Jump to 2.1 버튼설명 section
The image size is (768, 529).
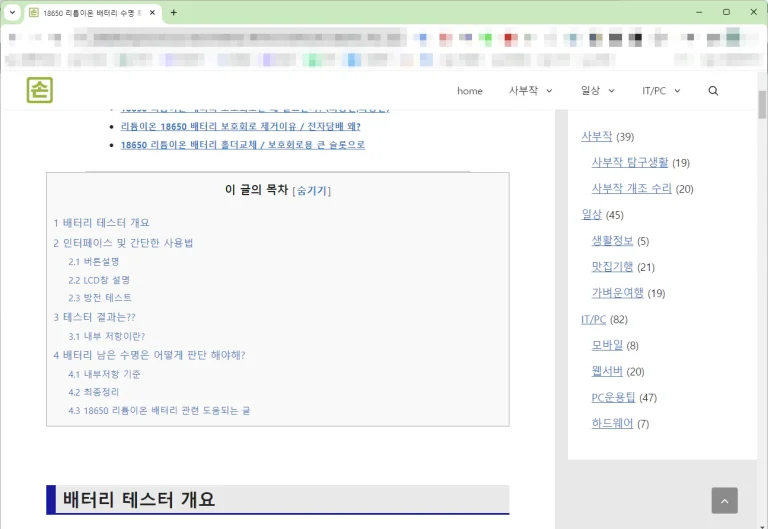pos(94,262)
